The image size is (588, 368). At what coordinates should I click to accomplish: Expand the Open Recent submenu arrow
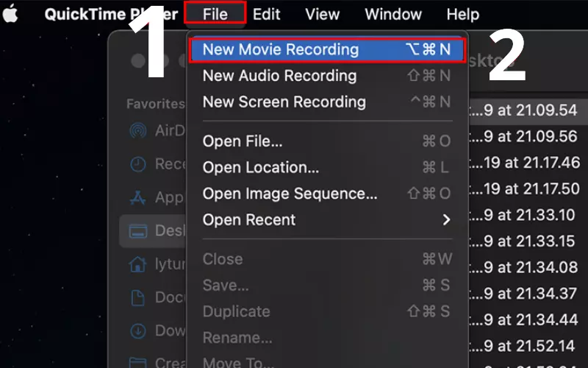point(446,219)
